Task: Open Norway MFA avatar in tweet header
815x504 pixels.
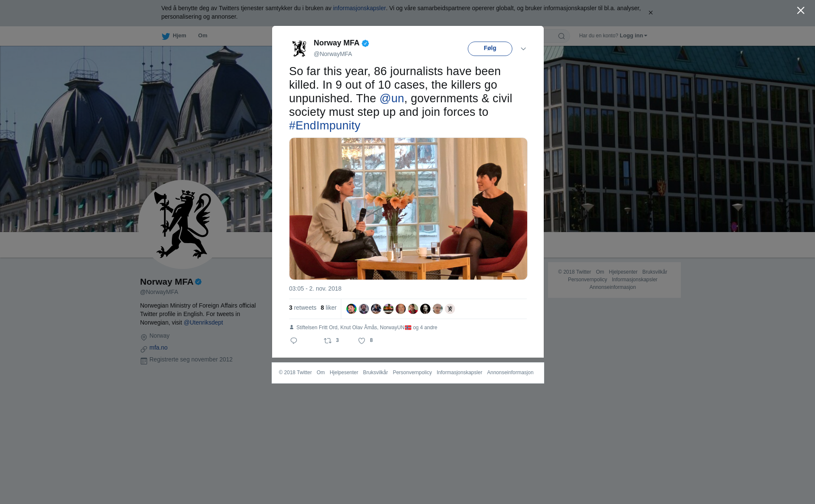Action: click(299, 48)
